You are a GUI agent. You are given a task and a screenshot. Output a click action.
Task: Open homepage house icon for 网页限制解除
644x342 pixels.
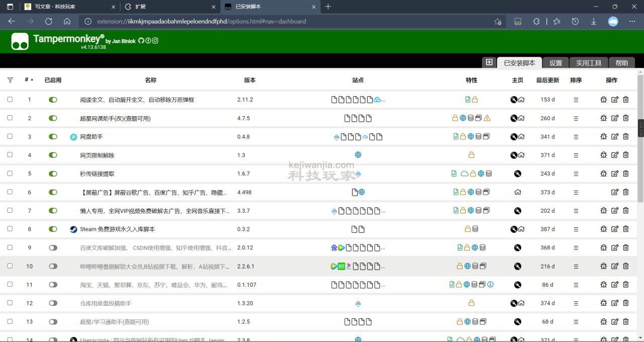tap(521, 155)
